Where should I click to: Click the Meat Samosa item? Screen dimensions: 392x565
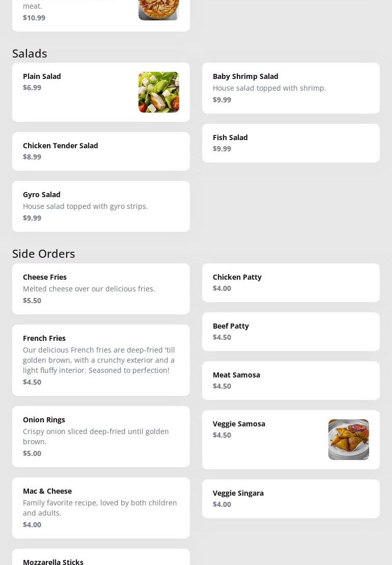pos(290,381)
